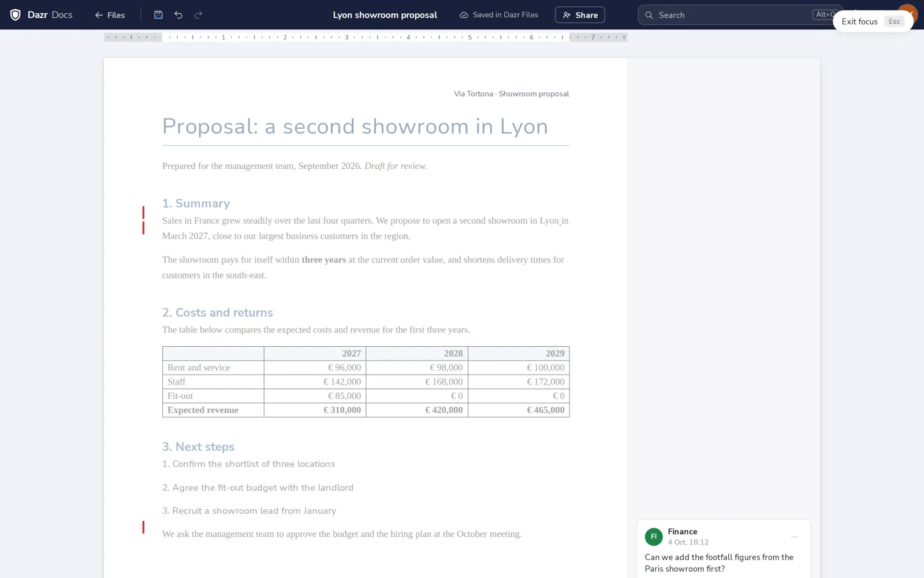Screen dimensions: 924x578
Task: Click the comment timestamp "4 Oct, 18:12"
Action: click(688, 542)
